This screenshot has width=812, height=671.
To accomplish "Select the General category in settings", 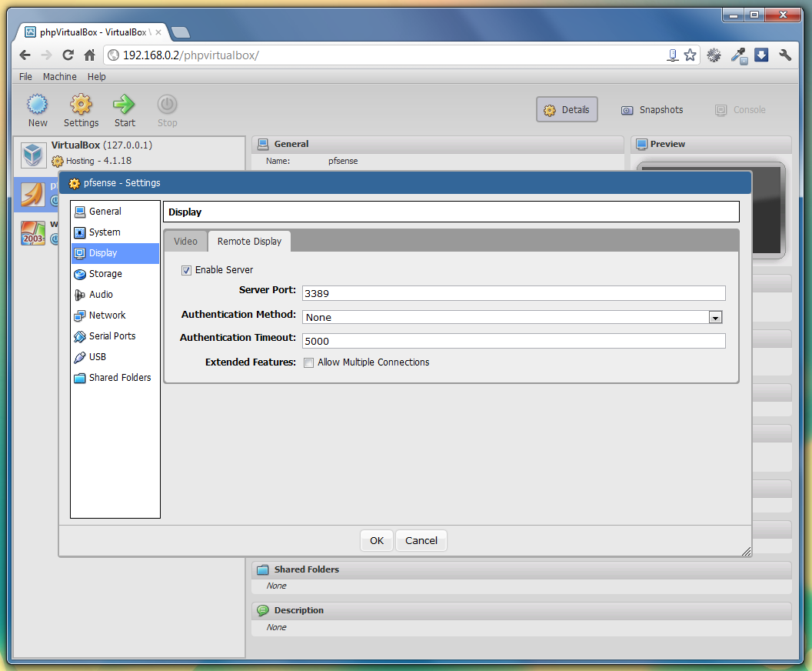I will [x=115, y=212].
